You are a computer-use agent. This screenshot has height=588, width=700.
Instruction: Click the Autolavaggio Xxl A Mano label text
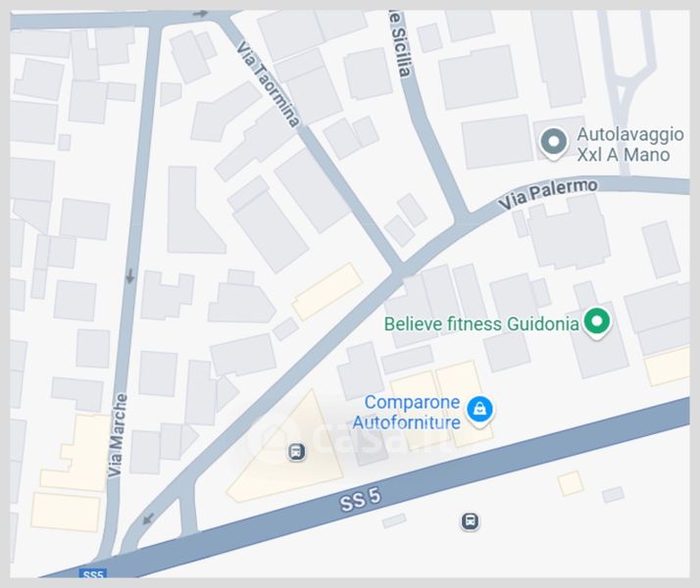pos(630,144)
